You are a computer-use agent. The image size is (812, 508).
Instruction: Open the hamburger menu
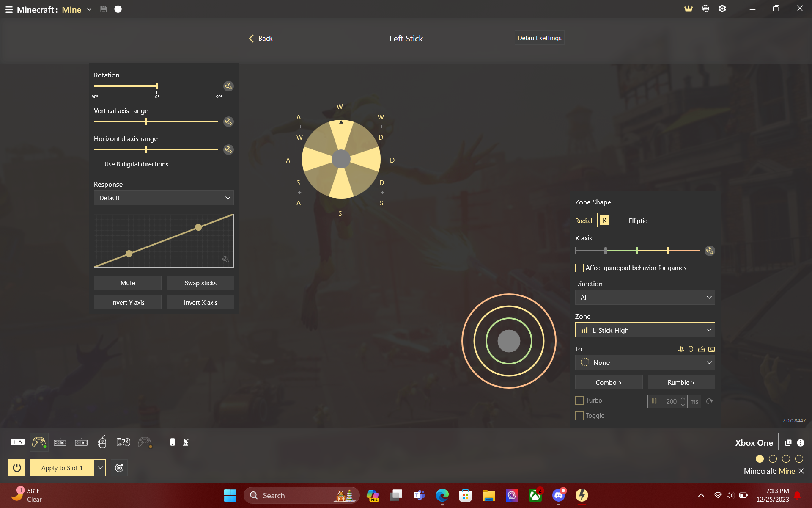(x=9, y=9)
